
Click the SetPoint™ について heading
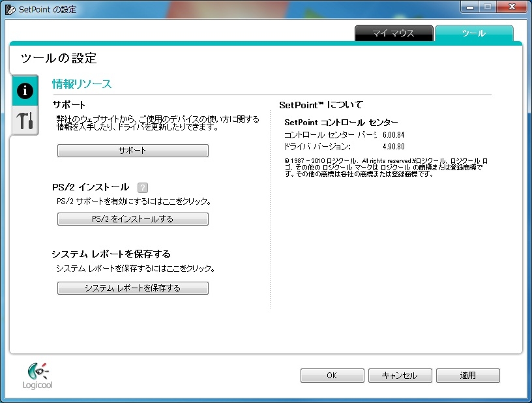pyautogui.click(x=321, y=105)
